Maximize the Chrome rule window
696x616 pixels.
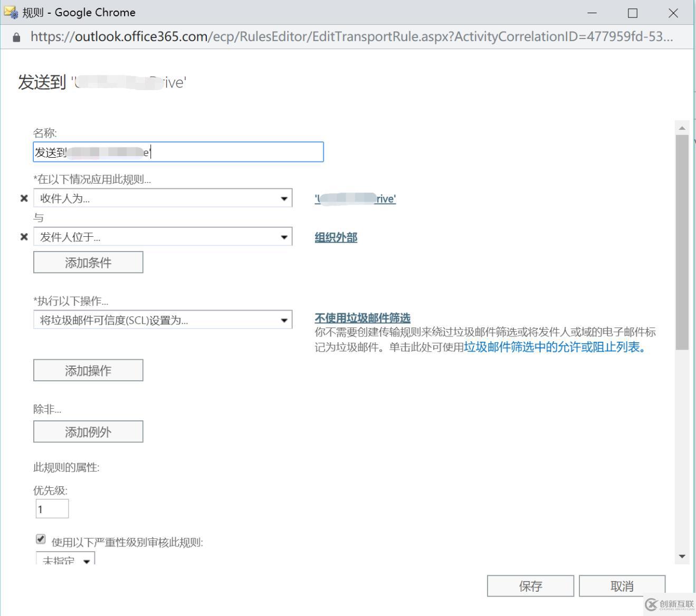coord(633,13)
